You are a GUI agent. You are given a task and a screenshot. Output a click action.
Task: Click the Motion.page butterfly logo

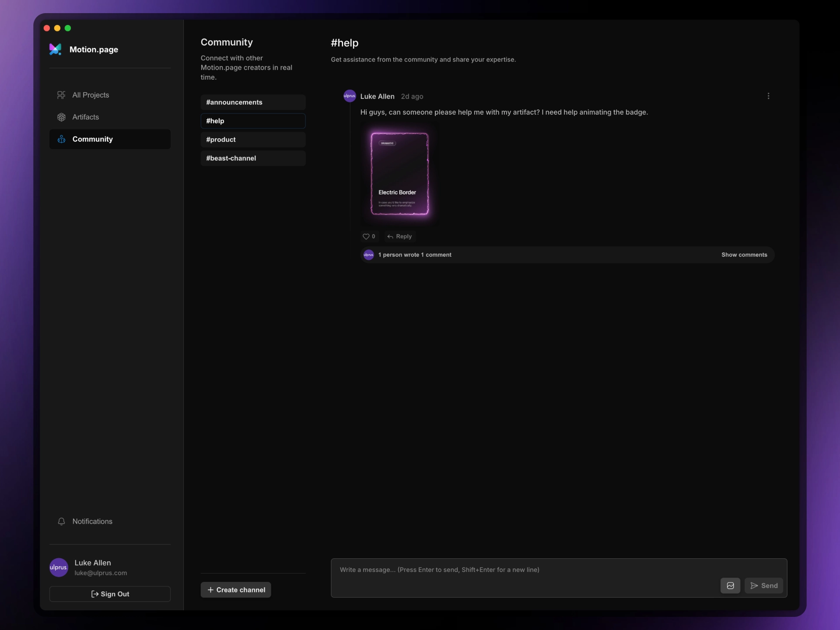[56, 49]
